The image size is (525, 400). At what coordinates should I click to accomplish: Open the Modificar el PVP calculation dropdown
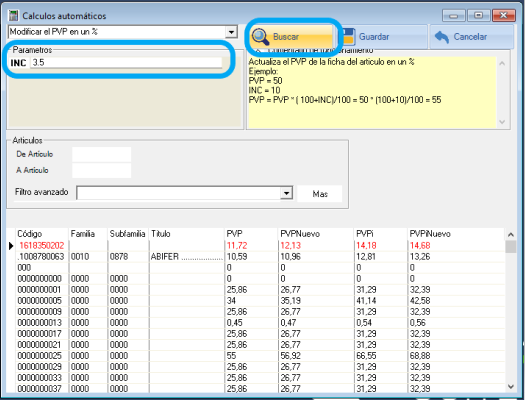click(x=231, y=32)
